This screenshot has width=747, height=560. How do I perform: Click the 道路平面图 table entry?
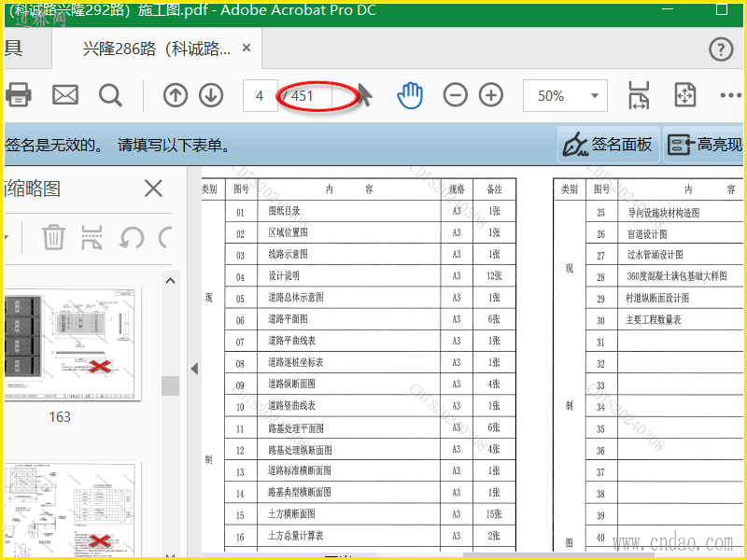288,319
